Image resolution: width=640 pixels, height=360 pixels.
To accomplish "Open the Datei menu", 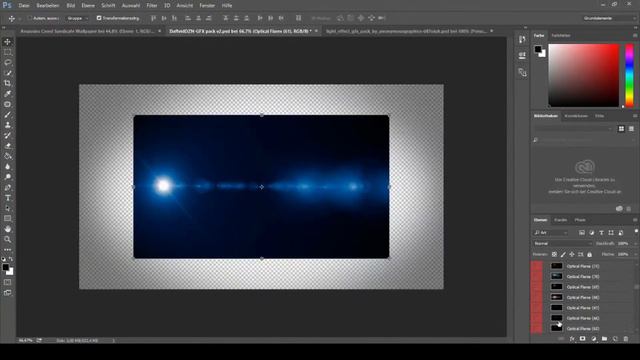I will (x=24, y=6).
